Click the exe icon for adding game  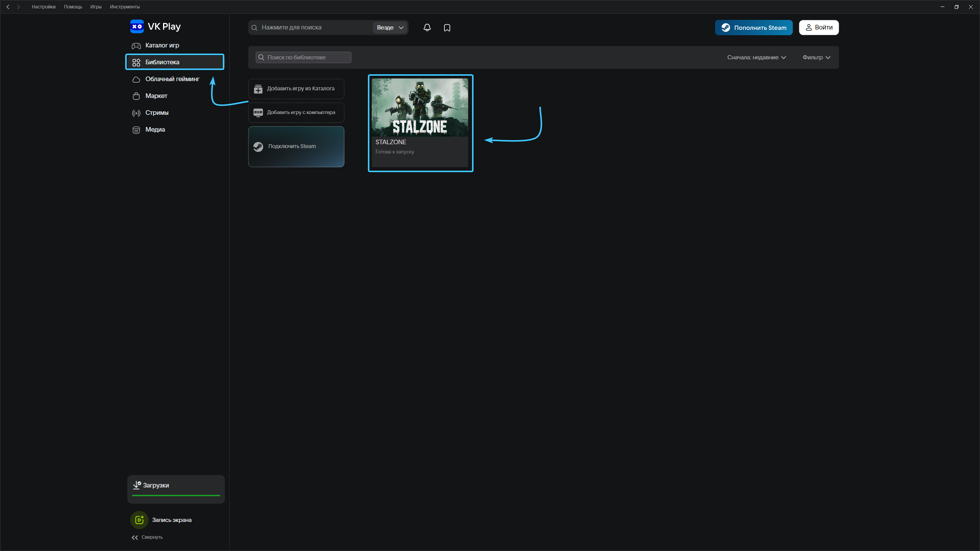click(x=258, y=112)
